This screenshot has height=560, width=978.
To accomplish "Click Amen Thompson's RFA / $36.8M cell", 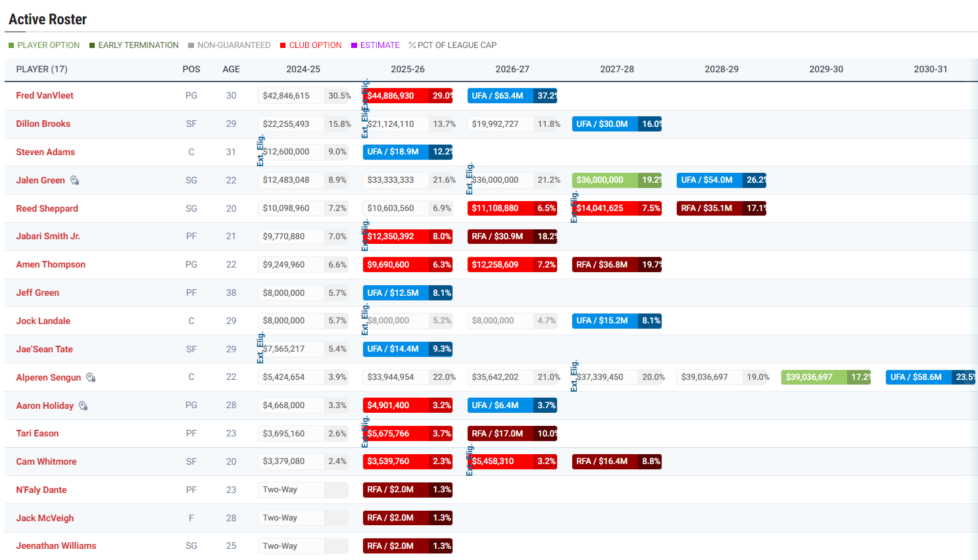I will pos(617,264).
